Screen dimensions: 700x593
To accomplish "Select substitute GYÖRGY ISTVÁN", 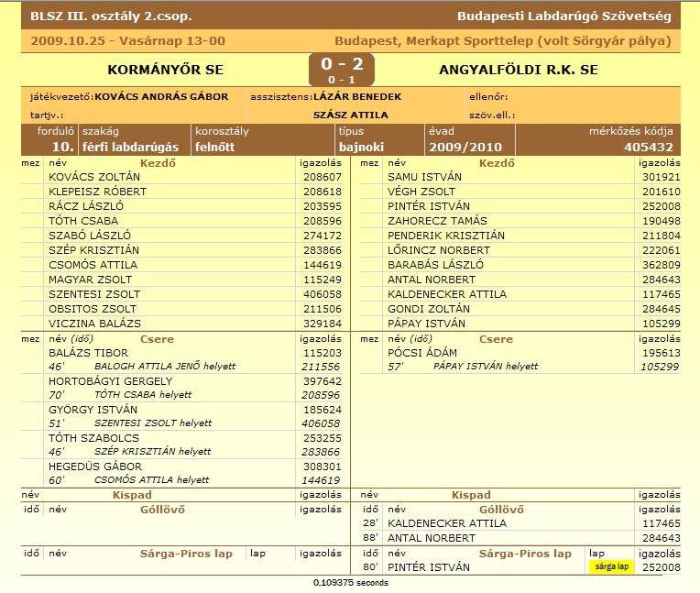I will pos(93,410).
